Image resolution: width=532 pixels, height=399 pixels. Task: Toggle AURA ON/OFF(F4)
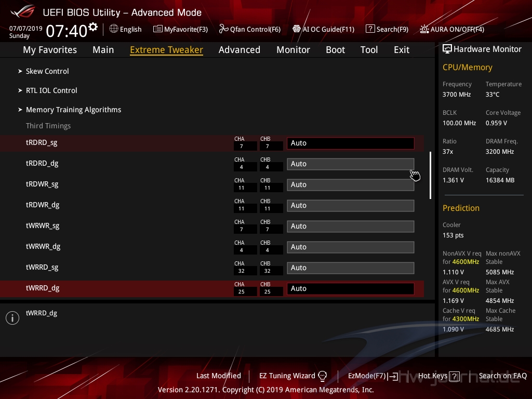[x=457, y=29]
